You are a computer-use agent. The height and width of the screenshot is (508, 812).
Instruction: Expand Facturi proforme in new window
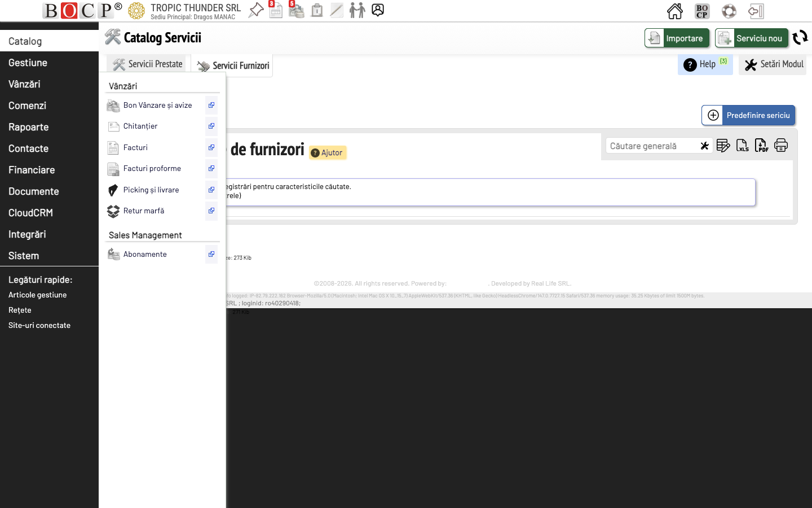coord(211,168)
